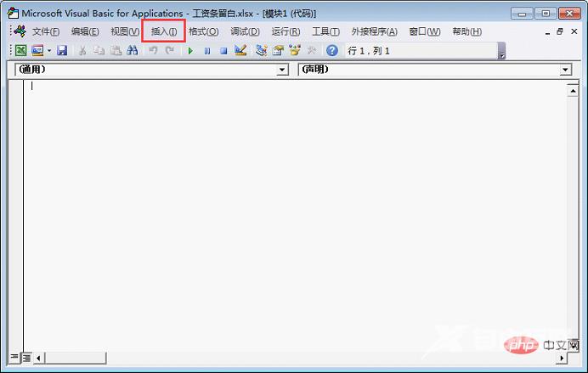Click the horizontal scrollbar right arrow

[x=562, y=358]
